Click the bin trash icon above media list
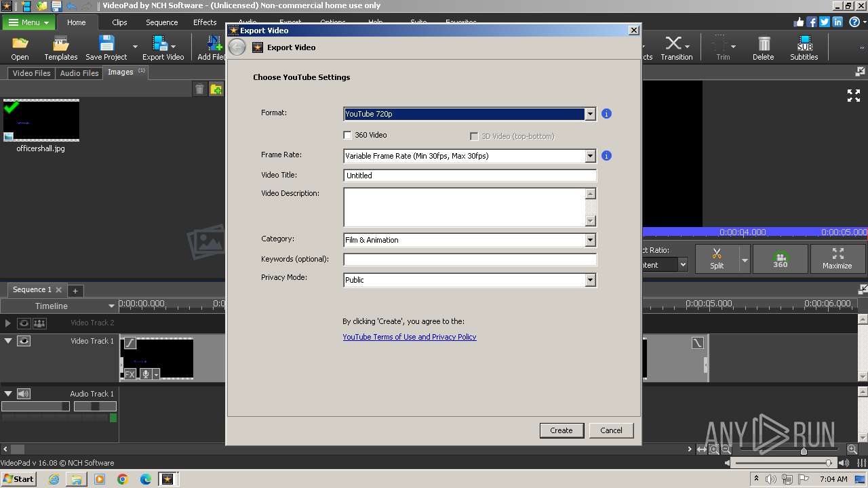Screen dimensions: 868x488 [199, 89]
